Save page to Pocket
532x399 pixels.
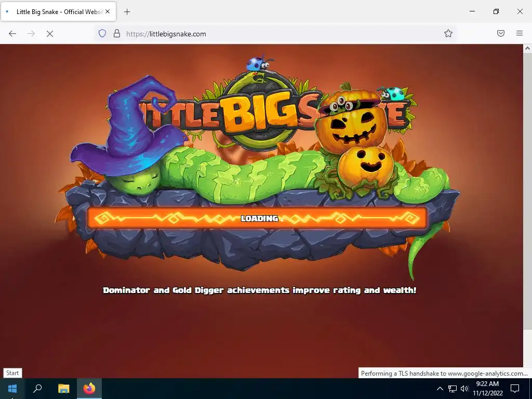click(x=500, y=33)
